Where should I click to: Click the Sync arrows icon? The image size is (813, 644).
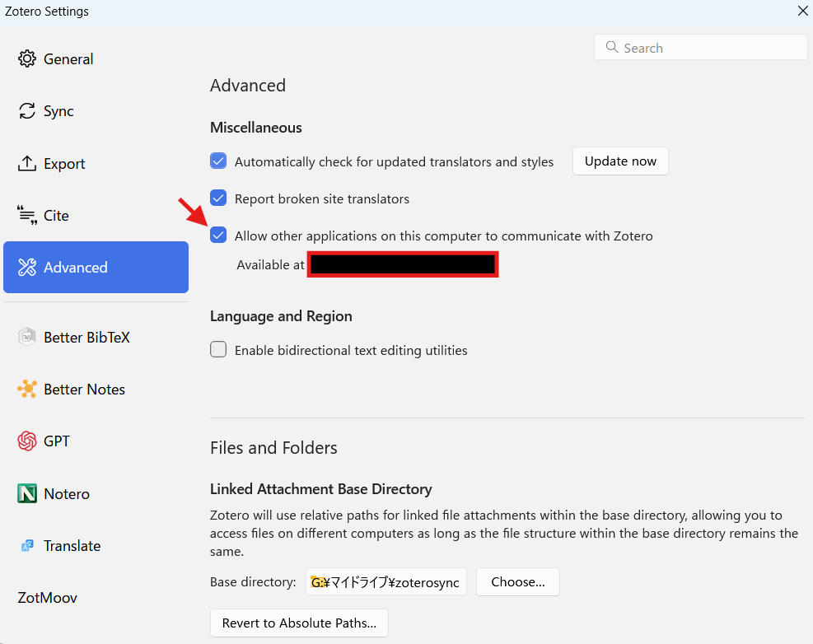[x=27, y=111]
